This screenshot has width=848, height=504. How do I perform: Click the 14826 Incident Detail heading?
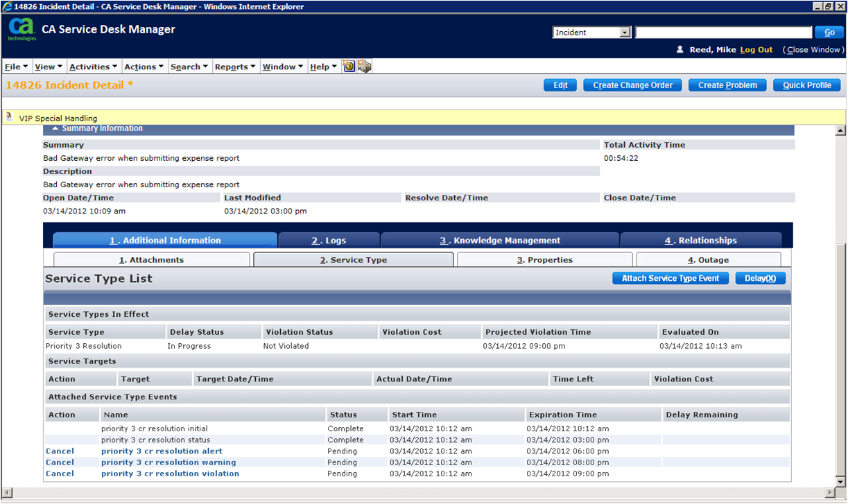[x=69, y=85]
